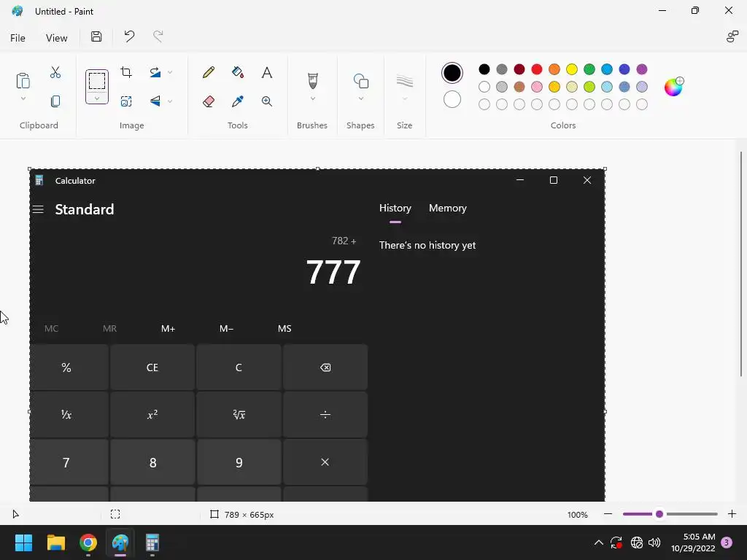Select the Color picker eyedropper

(x=238, y=101)
